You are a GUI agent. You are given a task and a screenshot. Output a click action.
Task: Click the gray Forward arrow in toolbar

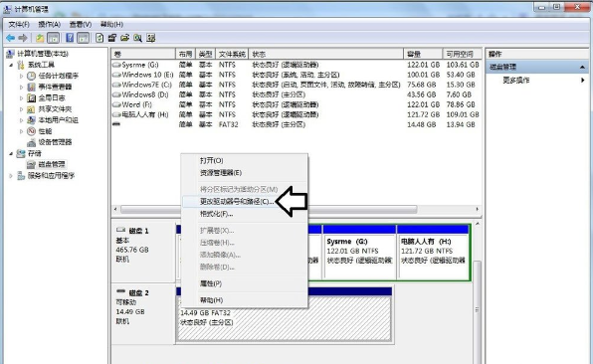pyautogui.click(x=23, y=38)
